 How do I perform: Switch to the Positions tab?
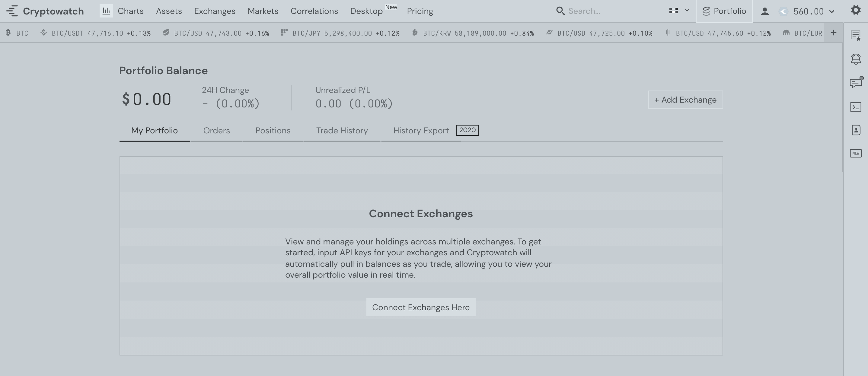[273, 131]
